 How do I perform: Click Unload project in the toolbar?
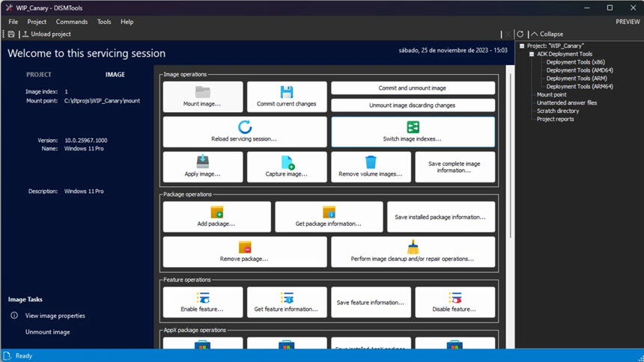[46, 34]
